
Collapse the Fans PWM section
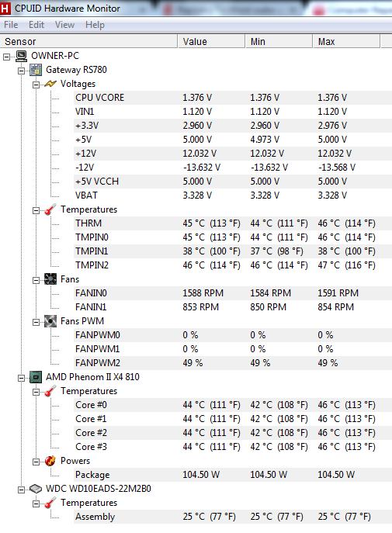click(36, 322)
